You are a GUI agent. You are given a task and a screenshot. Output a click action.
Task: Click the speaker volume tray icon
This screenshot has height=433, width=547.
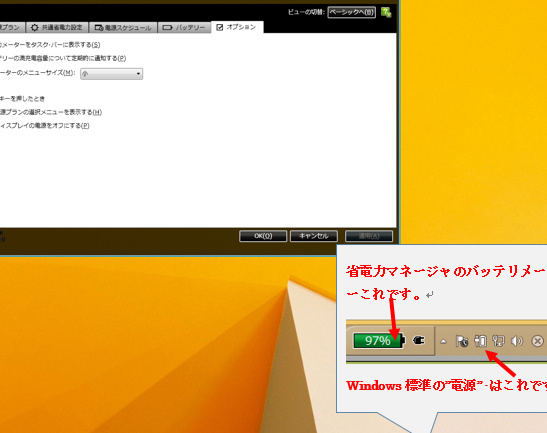click(517, 341)
